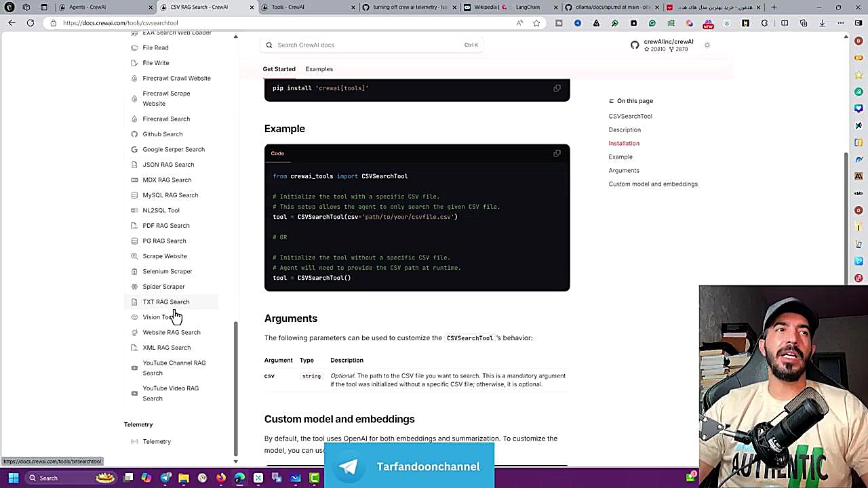
Task: Open the Telemetry page link
Action: point(157,441)
